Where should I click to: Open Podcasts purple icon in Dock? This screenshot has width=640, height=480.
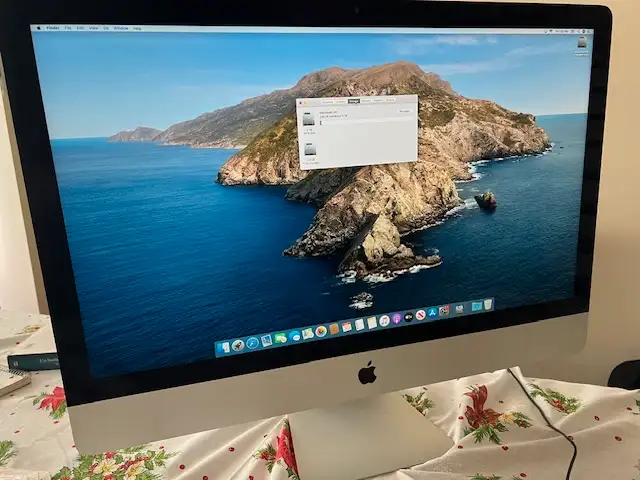point(397,318)
